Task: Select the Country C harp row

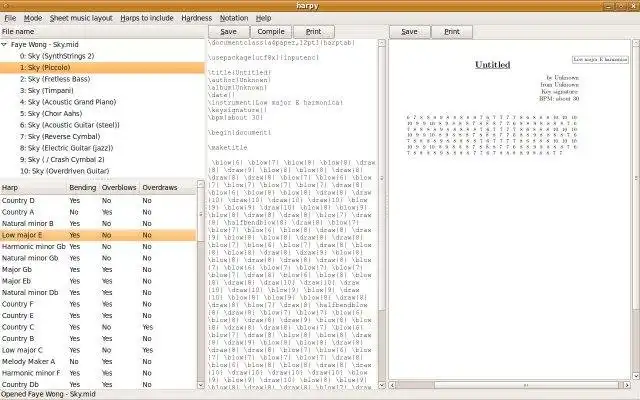Action: point(98,327)
